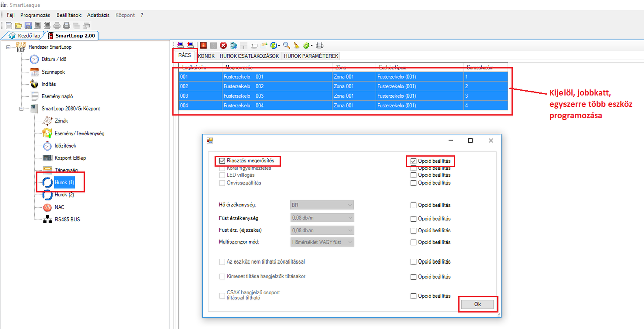The image size is (644, 329).
Task: Click the Open folder icon in top toolbar
Action: [x=18, y=25]
